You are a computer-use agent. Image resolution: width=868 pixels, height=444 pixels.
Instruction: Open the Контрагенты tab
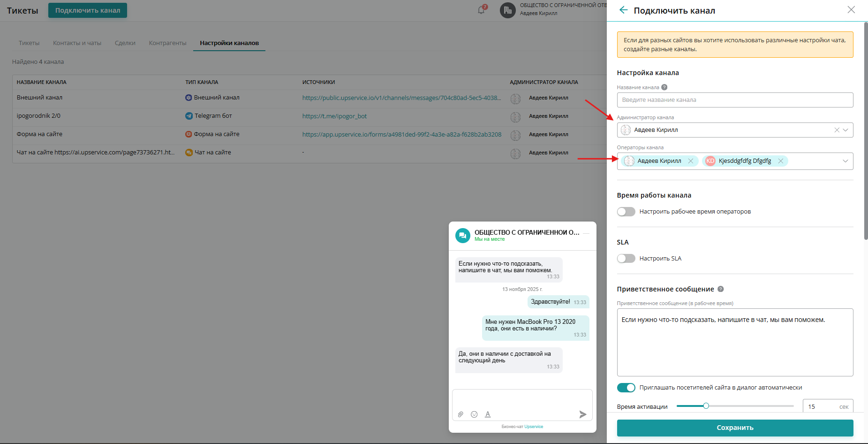(167, 43)
